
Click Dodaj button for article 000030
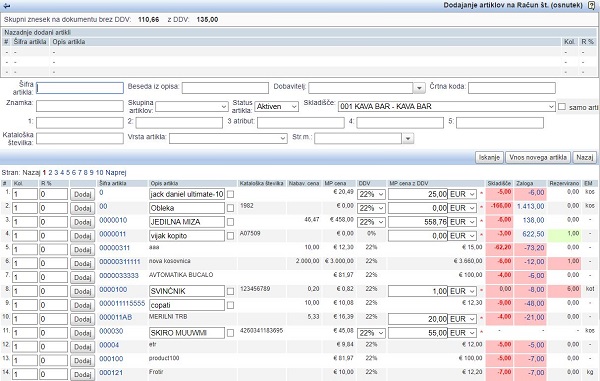[82, 333]
